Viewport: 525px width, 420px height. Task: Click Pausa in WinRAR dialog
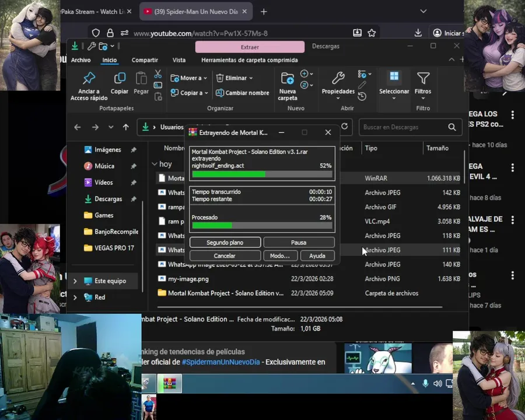click(x=299, y=243)
